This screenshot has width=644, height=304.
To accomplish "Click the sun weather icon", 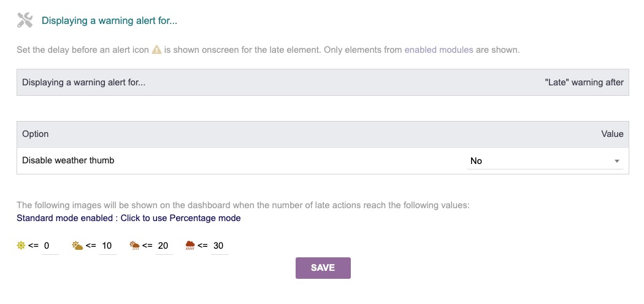I will (21, 246).
